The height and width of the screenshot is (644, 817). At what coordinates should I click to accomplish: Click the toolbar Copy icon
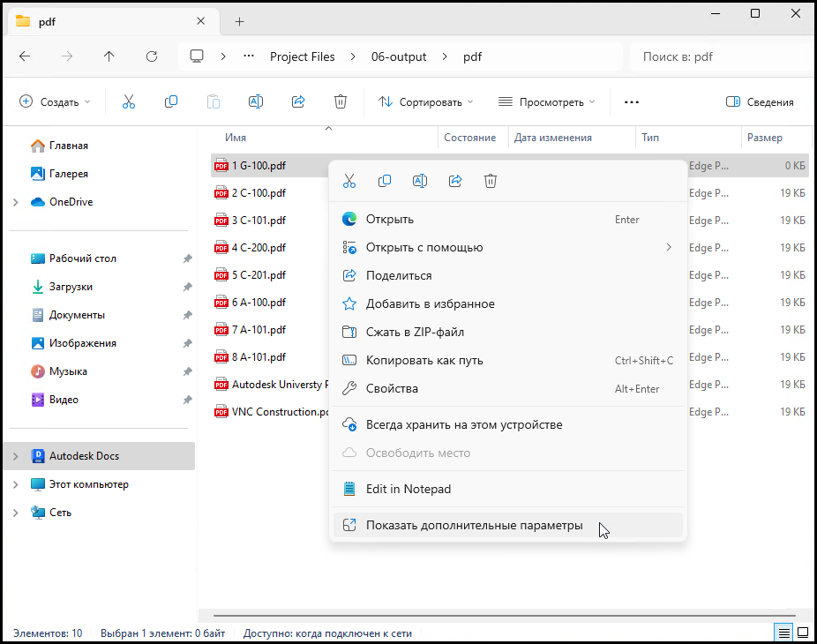coord(171,101)
